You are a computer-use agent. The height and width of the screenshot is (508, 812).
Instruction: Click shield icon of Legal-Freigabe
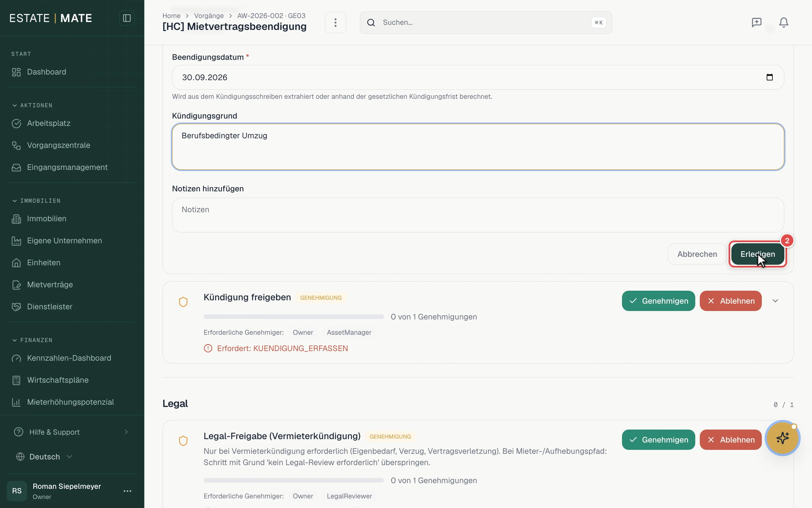coord(183,441)
